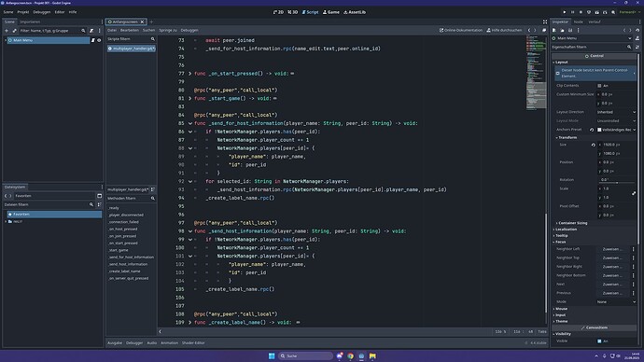Toggle distraction-free mode icon
Viewport: 644px width, 362px height.
(545, 21)
